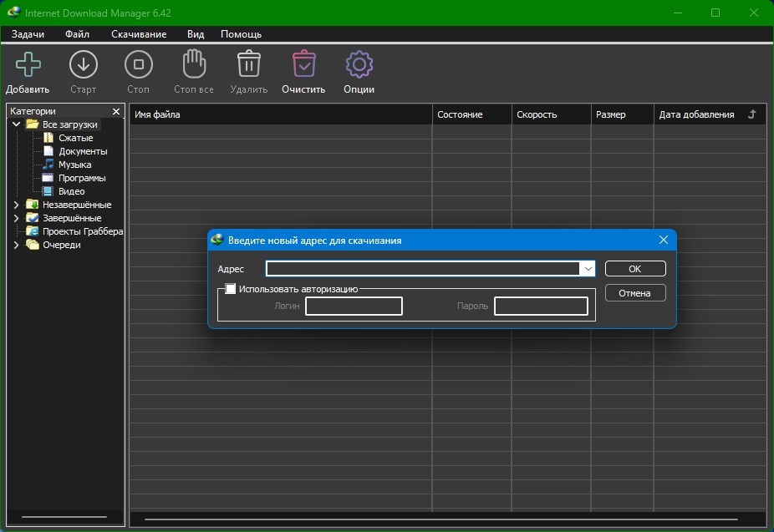This screenshot has height=532, width=774.
Task: Click the Незавершённые folder icon
Action: point(33,204)
